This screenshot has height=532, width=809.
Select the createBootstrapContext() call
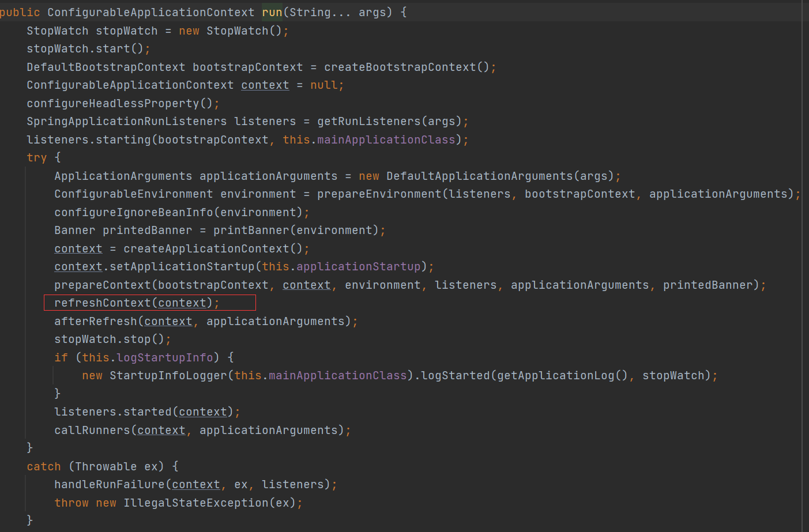407,67
